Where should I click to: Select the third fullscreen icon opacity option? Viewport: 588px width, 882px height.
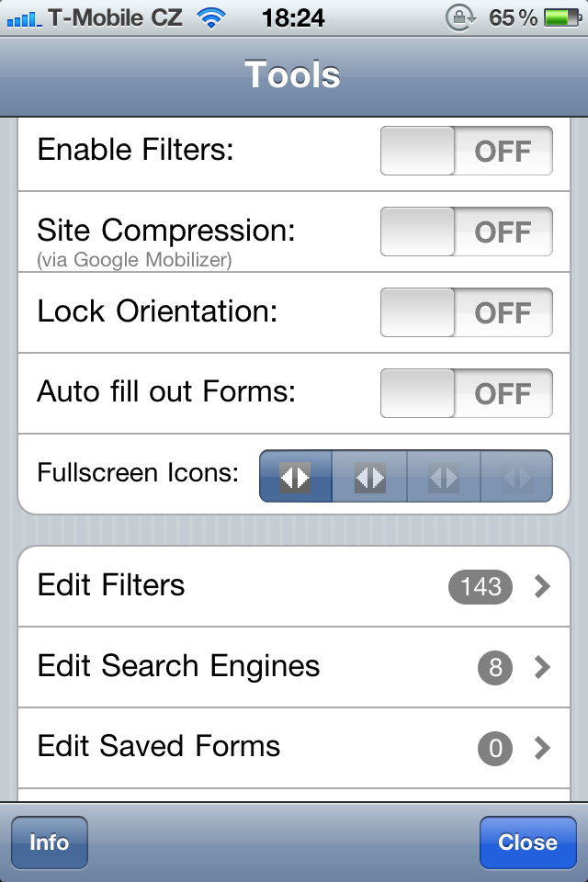click(443, 476)
